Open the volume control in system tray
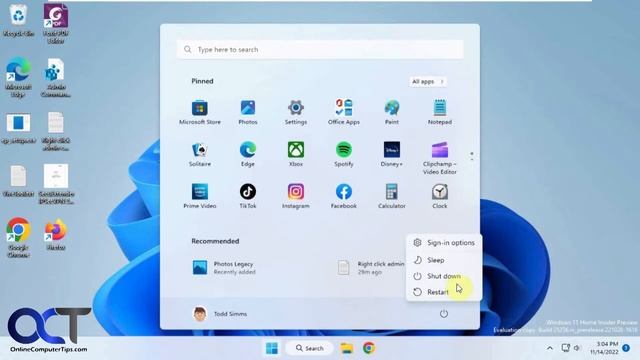The image size is (640, 360). [x=577, y=348]
